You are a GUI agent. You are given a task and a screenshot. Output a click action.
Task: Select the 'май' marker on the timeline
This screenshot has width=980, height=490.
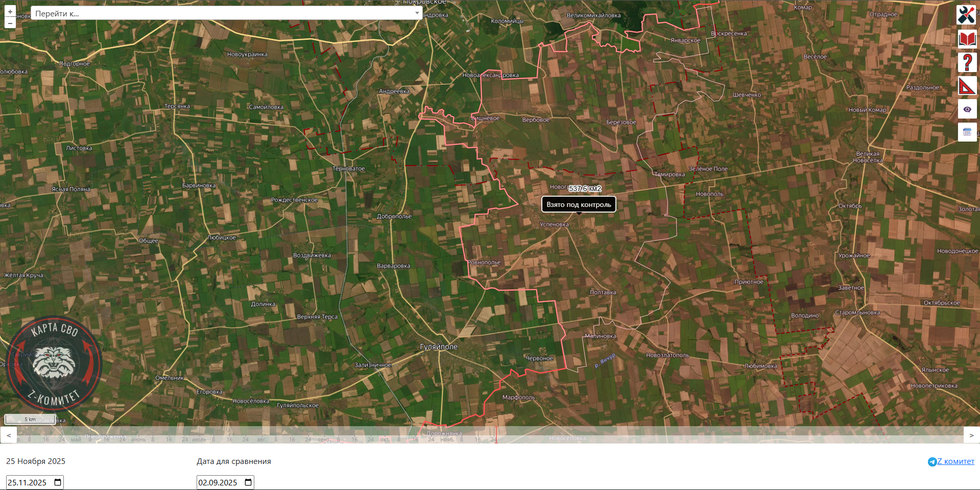[x=76, y=439]
